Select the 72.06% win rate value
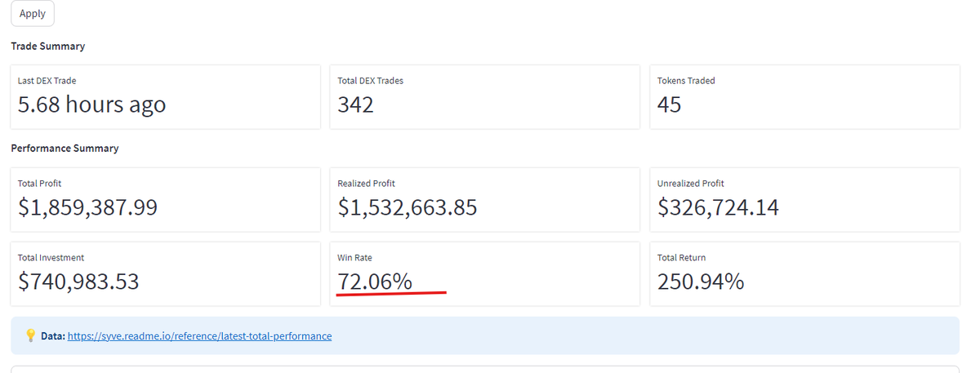 [x=375, y=282]
